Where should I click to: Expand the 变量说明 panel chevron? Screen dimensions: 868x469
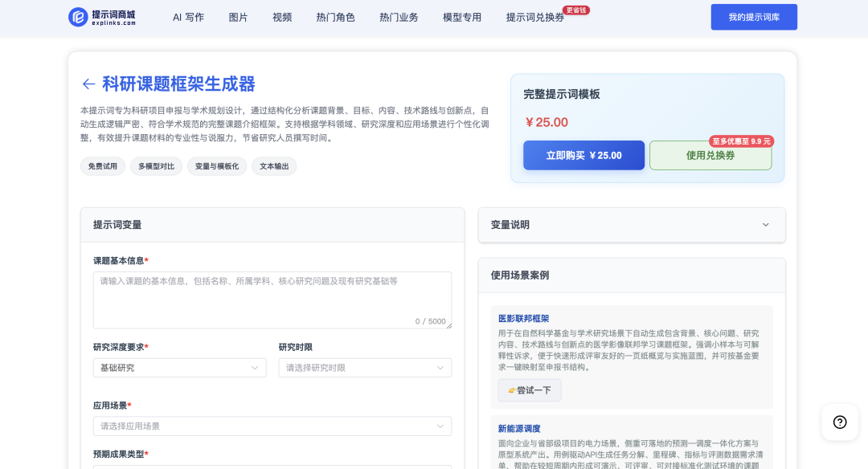tap(766, 225)
